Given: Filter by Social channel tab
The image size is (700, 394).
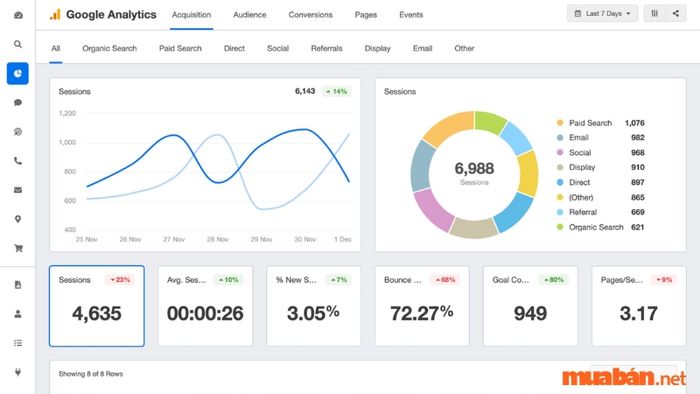Looking at the screenshot, I should pyautogui.click(x=278, y=48).
